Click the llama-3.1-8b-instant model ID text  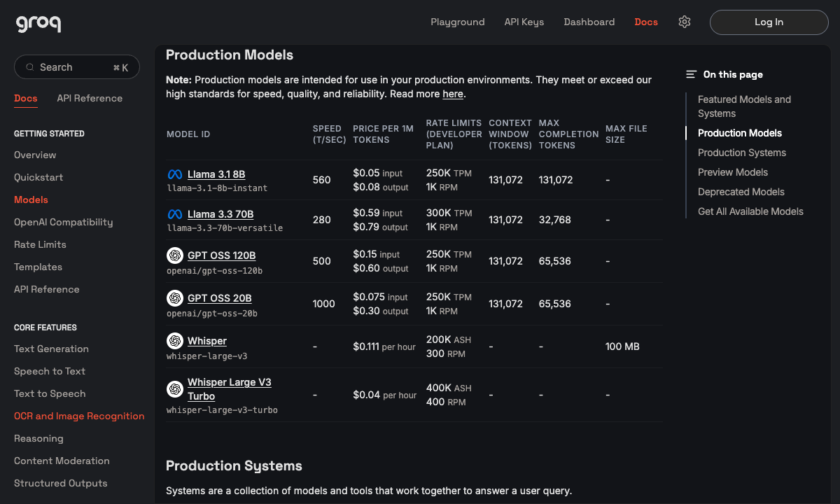[217, 188]
